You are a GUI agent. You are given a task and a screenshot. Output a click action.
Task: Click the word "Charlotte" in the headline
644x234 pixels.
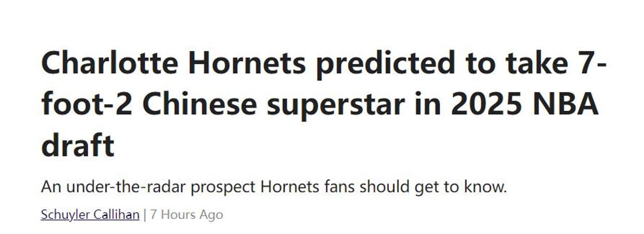tap(110, 64)
